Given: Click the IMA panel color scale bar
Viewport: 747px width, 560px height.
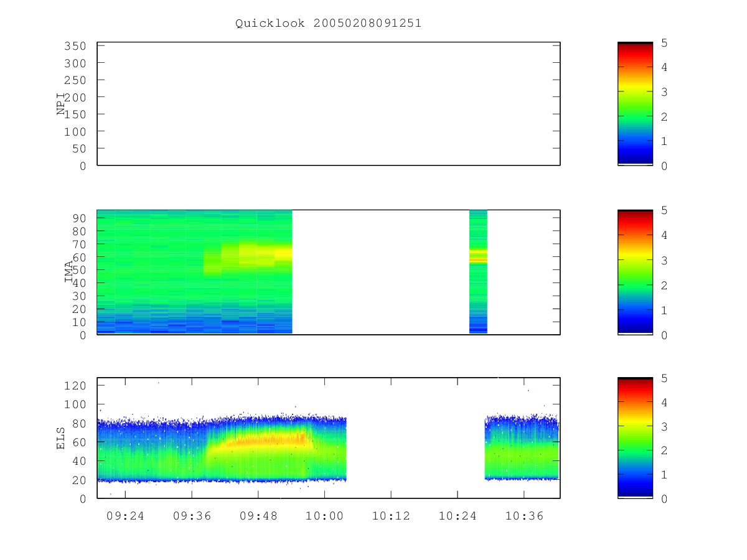Looking at the screenshot, I should click(635, 272).
